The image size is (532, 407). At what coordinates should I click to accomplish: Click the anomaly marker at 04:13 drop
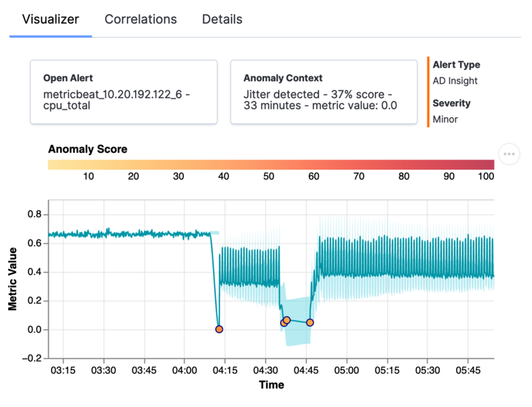[x=219, y=329]
